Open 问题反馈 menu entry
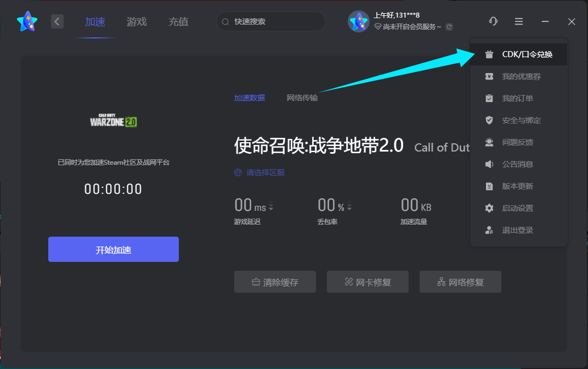The height and width of the screenshot is (369, 588). [519, 142]
